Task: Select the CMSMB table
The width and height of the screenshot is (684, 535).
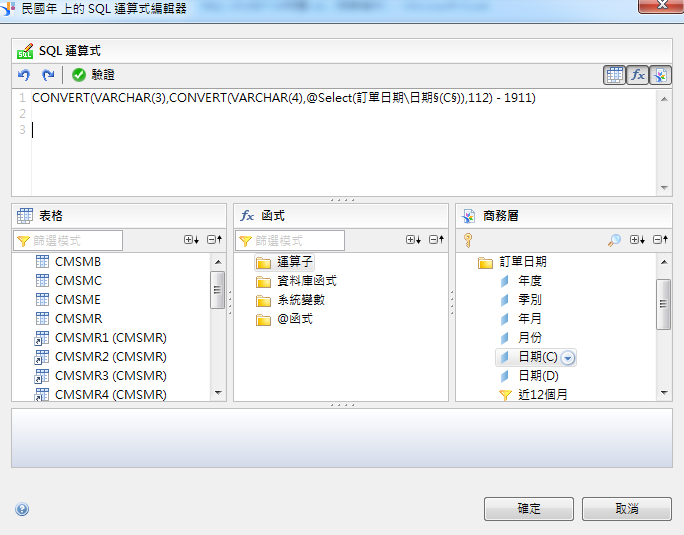Action: click(x=68, y=262)
